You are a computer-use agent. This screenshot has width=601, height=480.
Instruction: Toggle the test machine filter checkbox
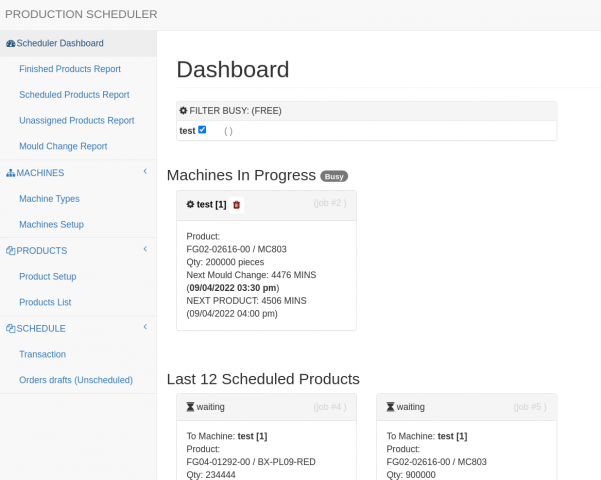tap(202, 130)
